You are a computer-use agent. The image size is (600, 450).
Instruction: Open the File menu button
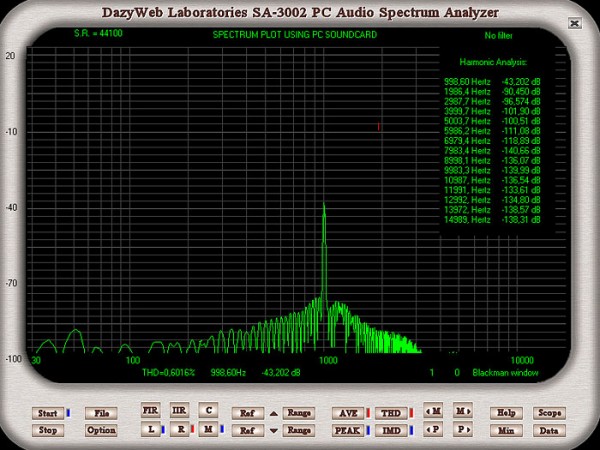[x=100, y=412]
